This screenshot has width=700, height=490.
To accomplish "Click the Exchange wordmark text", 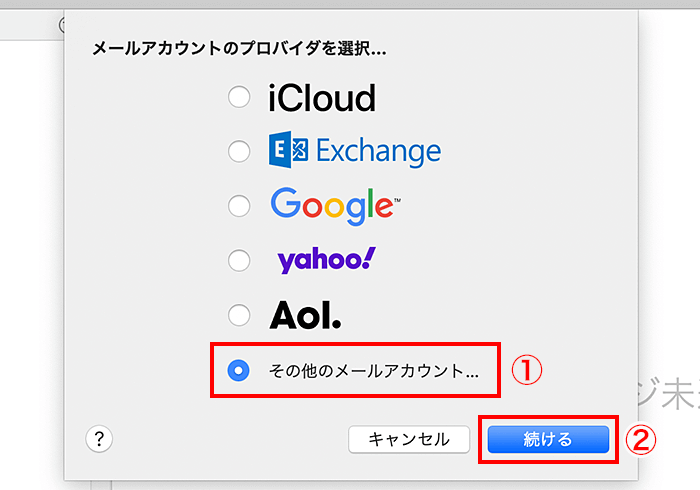I will click(377, 152).
